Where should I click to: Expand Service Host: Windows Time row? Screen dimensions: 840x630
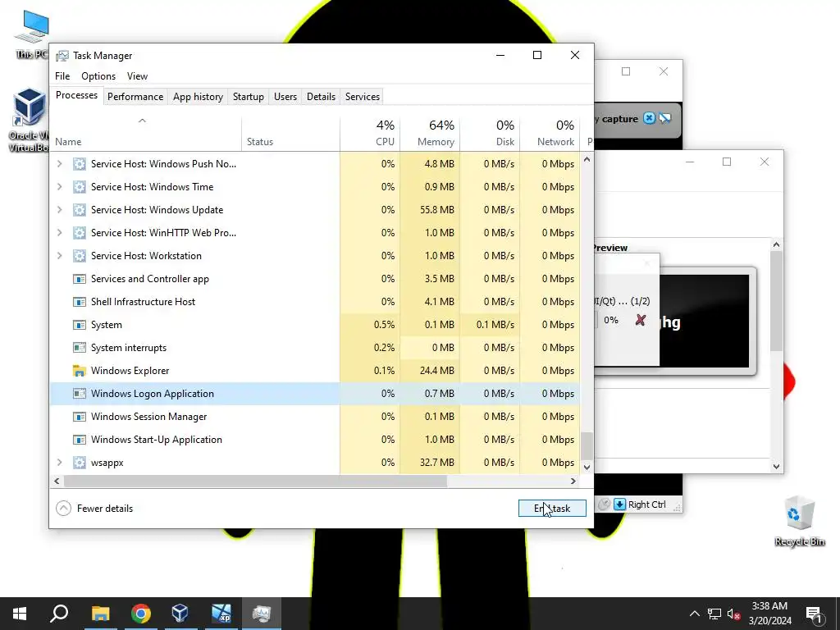click(x=59, y=187)
